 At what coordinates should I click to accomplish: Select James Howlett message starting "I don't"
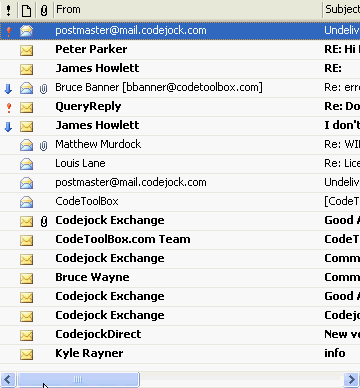(x=180, y=126)
